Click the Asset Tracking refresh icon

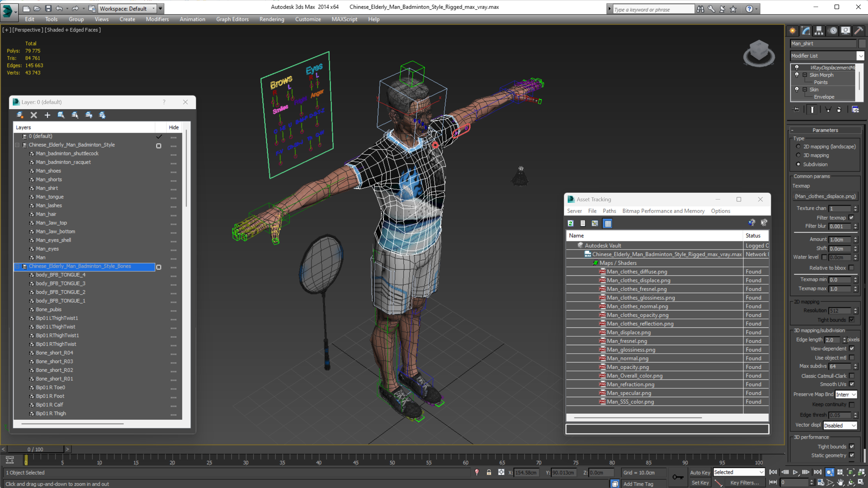570,223
